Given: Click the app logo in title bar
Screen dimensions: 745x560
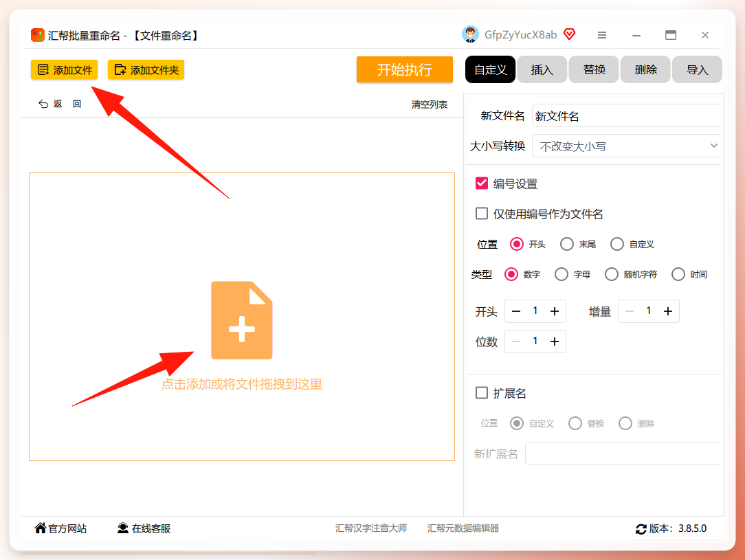Looking at the screenshot, I should click(38, 35).
